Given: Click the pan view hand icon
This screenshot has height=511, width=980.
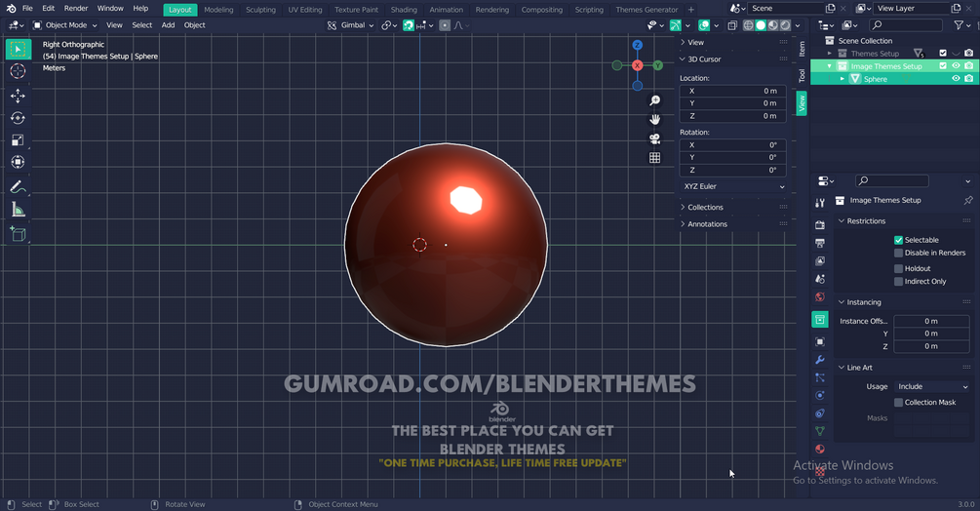Looking at the screenshot, I should 654,119.
